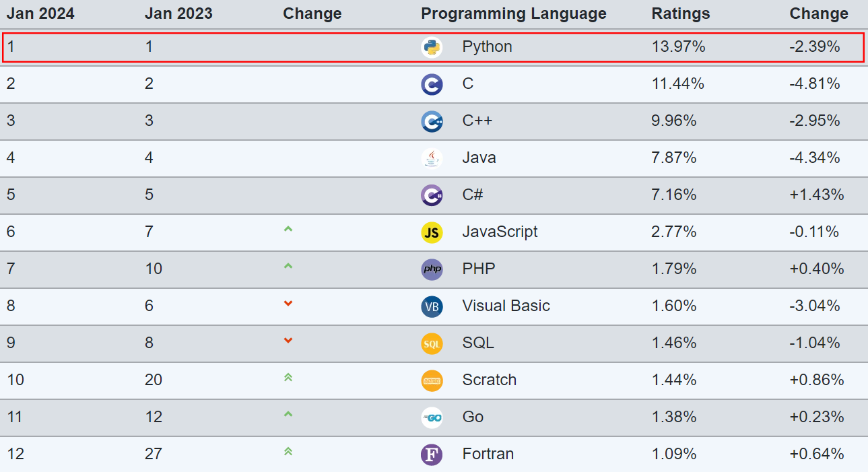
Task: Select the Visual Basic language name
Action: point(506,306)
